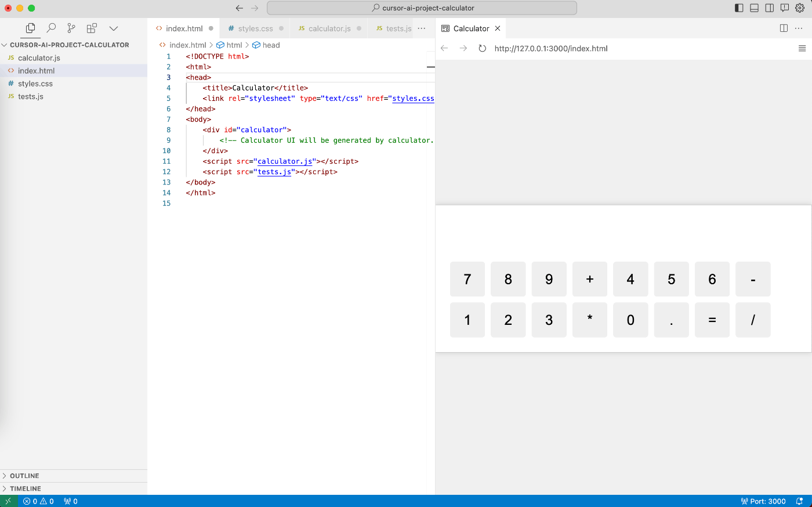Go back with the title bar arrow
Viewport: 812px width, 507px height.
pos(240,8)
